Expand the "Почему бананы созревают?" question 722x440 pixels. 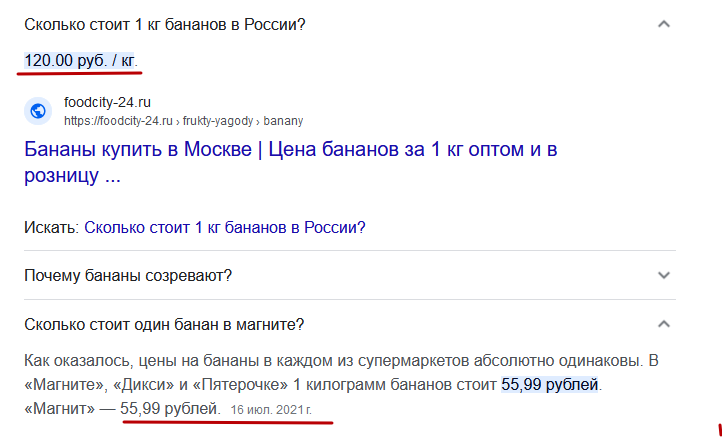[x=664, y=275]
